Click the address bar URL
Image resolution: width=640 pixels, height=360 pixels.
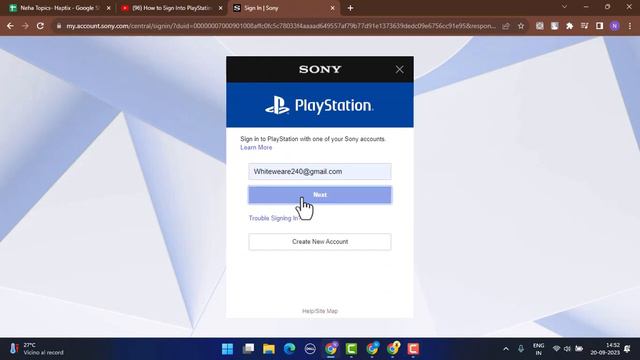[x=281, y=26]
